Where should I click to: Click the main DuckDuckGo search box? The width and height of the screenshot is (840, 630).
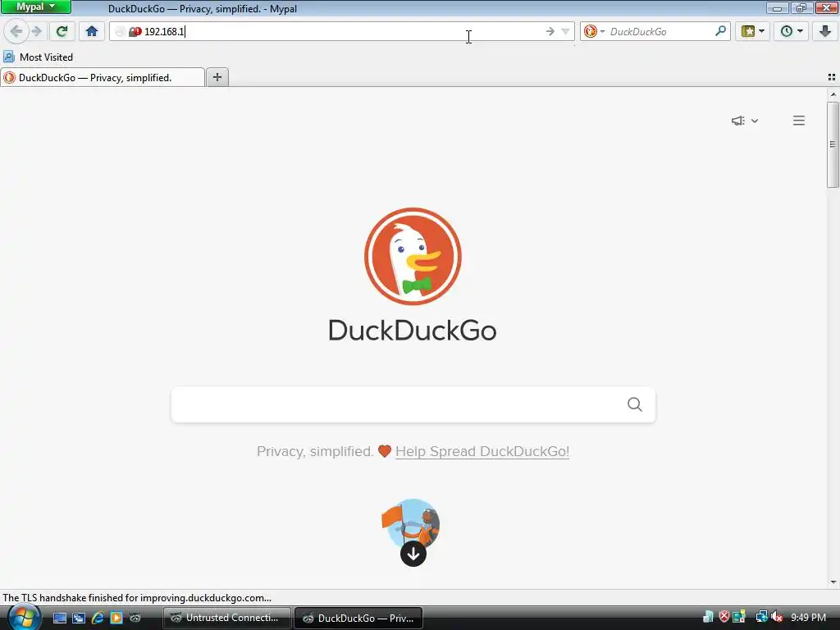pos(413,404)
